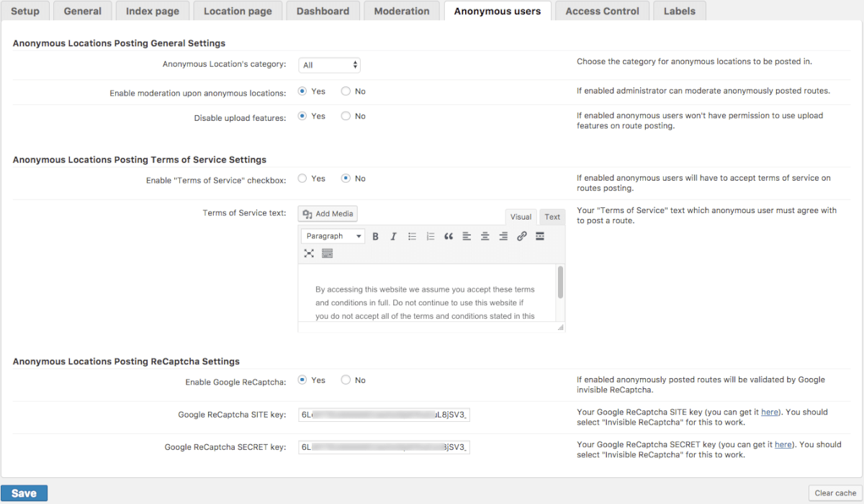The width and height of the screenshot is (864, 504).
Task: Click the Clear cache button
Action: [x=835, y=493]
